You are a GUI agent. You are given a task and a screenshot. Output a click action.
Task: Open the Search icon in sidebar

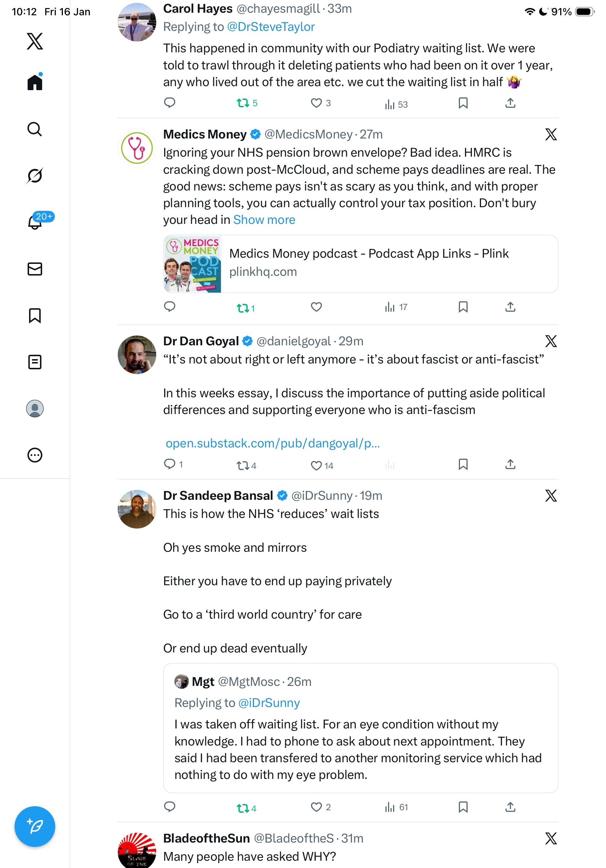coord(35,129)
